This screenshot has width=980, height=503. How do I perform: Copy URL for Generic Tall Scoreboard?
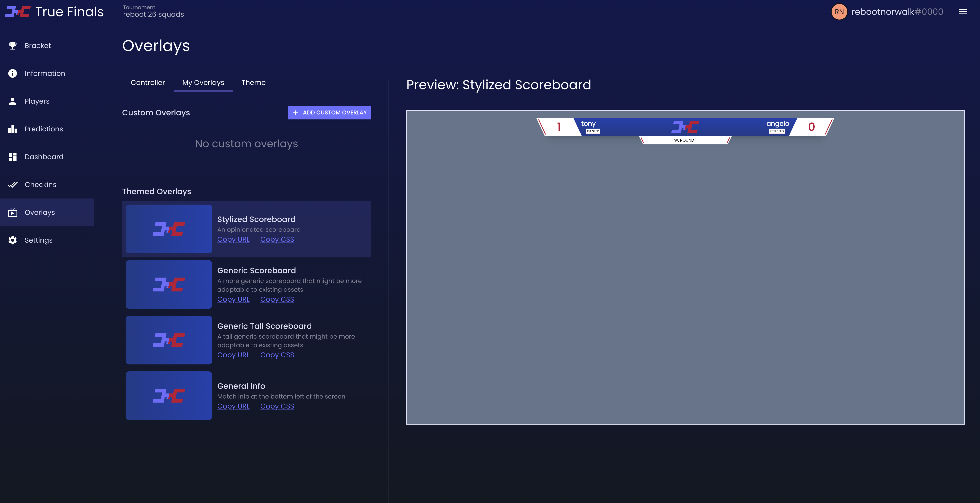(233, 355)
